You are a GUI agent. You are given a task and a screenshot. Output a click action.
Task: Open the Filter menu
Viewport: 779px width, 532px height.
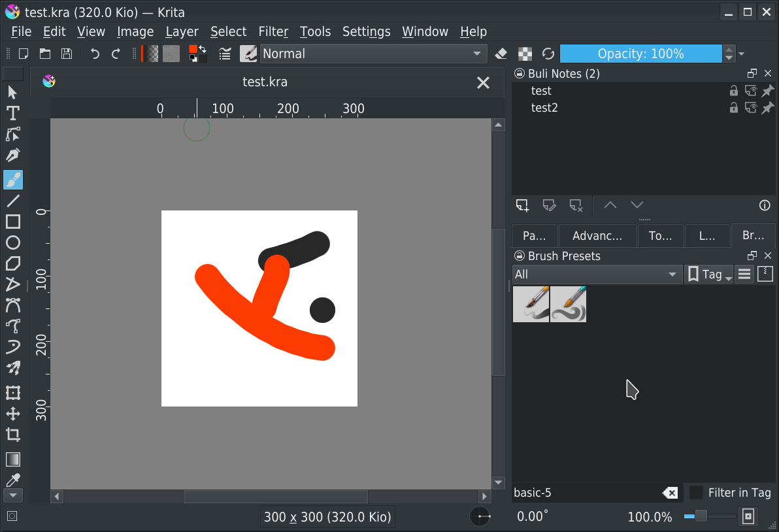(x=273, y=31)
